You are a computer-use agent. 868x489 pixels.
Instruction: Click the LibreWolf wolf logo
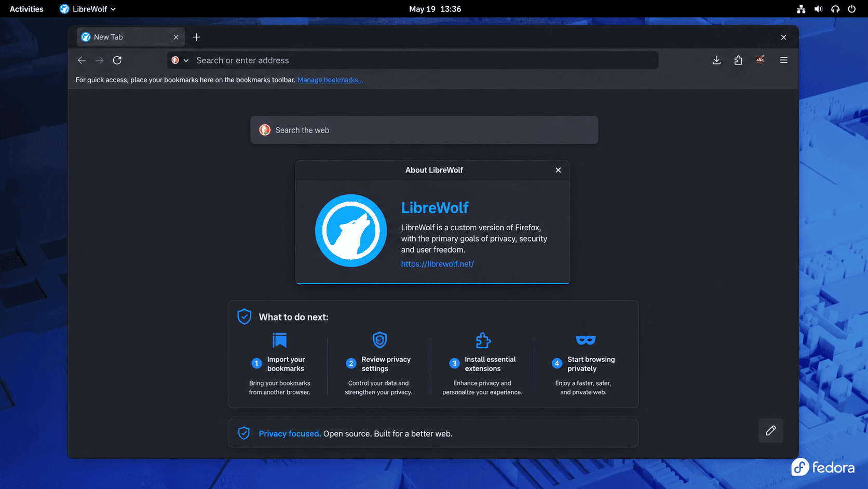[351, 231]
